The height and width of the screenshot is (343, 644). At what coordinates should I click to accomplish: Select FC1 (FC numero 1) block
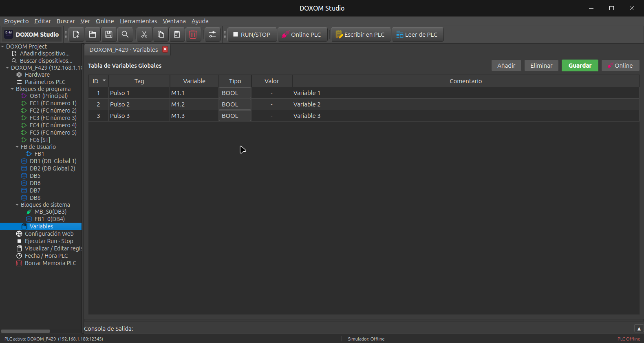coord(53,103)
